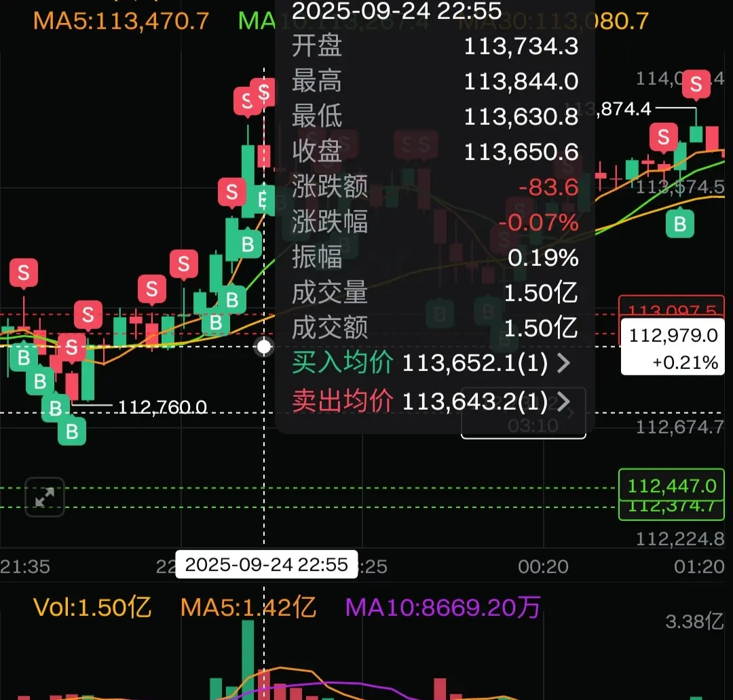
Task: Select the green price line label 112,447.0
Action: click(671, 486)
